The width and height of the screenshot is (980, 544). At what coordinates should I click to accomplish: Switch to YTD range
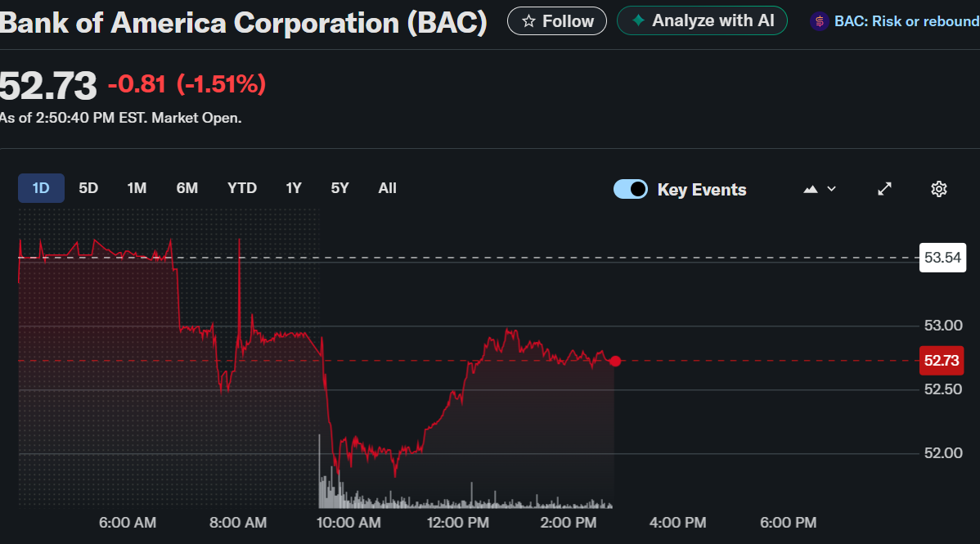pos(242,188)
